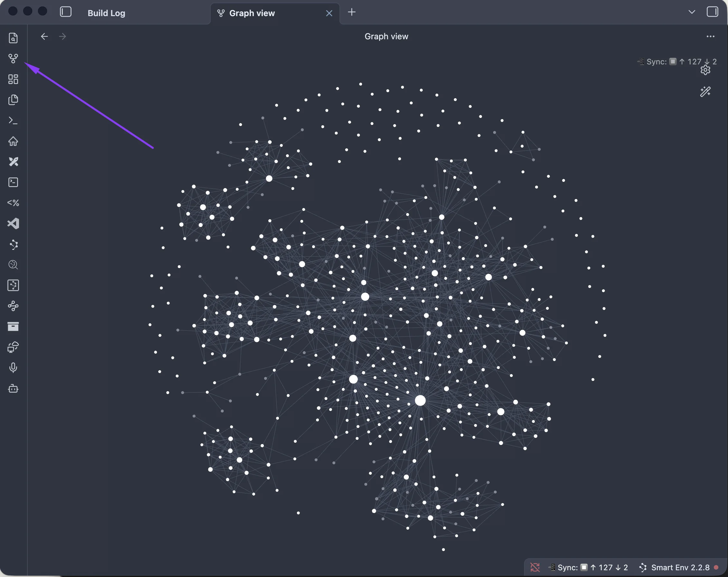Click the cloud and monitor sync icon

pos(13,347)
